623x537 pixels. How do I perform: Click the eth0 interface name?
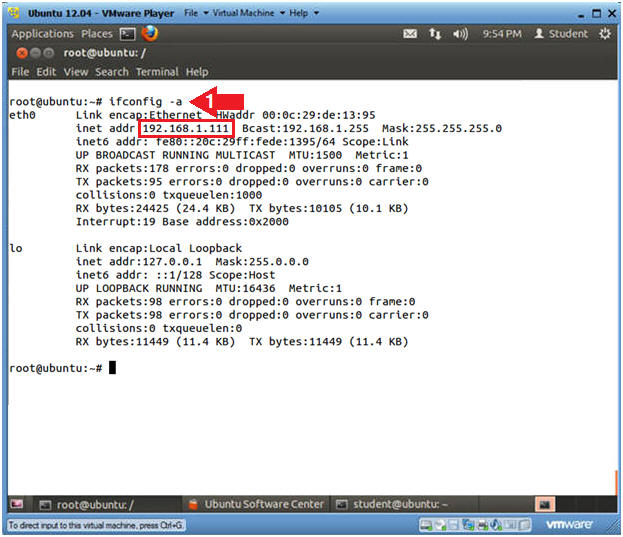tap(22, 115)
